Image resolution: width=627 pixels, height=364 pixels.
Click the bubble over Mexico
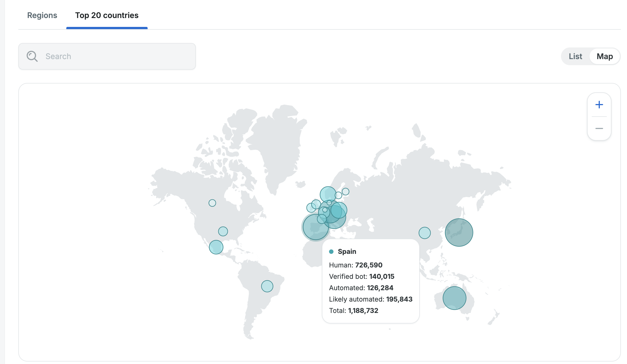point(216,247)
